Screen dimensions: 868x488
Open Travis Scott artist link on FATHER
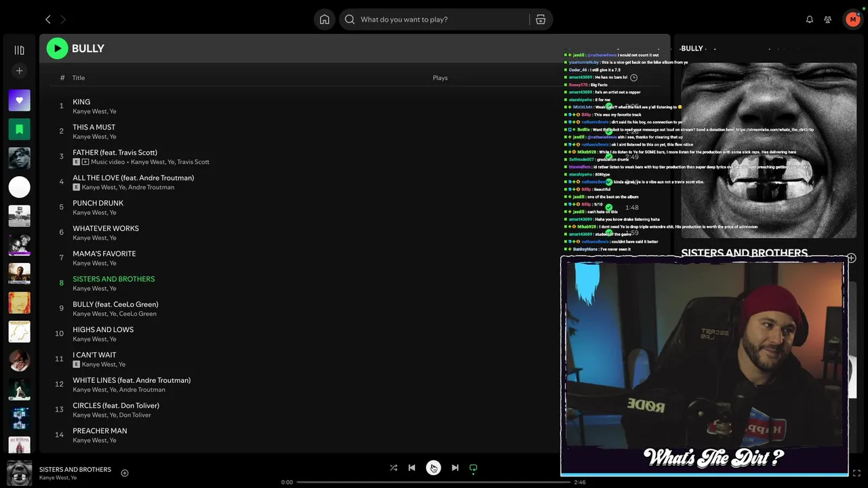pos(193,162)
